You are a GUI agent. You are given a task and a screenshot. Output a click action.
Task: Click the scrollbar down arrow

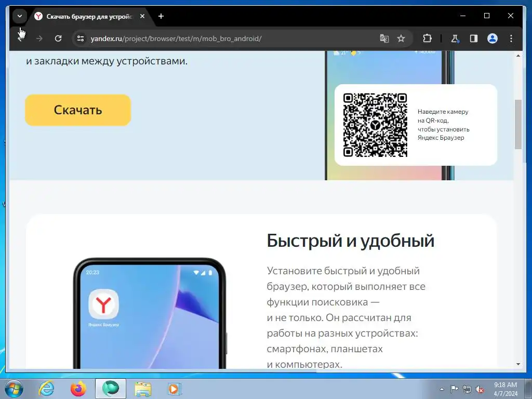(518, 364)
